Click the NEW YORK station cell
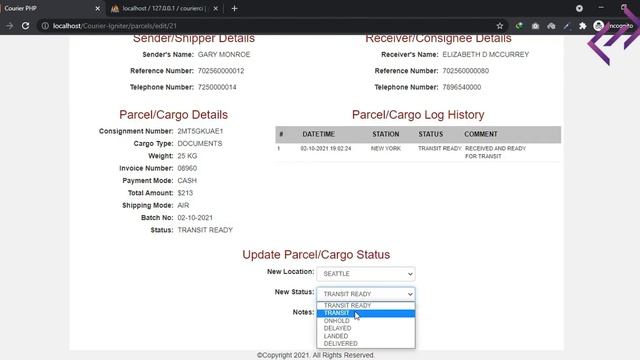640x360 pixels. click(x=385, y=149)
